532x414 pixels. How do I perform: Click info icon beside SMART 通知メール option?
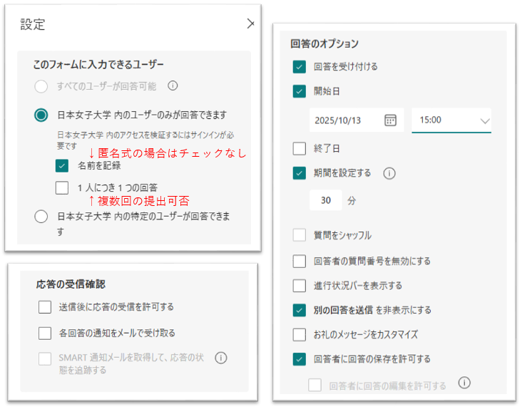[x=221, y=358]
